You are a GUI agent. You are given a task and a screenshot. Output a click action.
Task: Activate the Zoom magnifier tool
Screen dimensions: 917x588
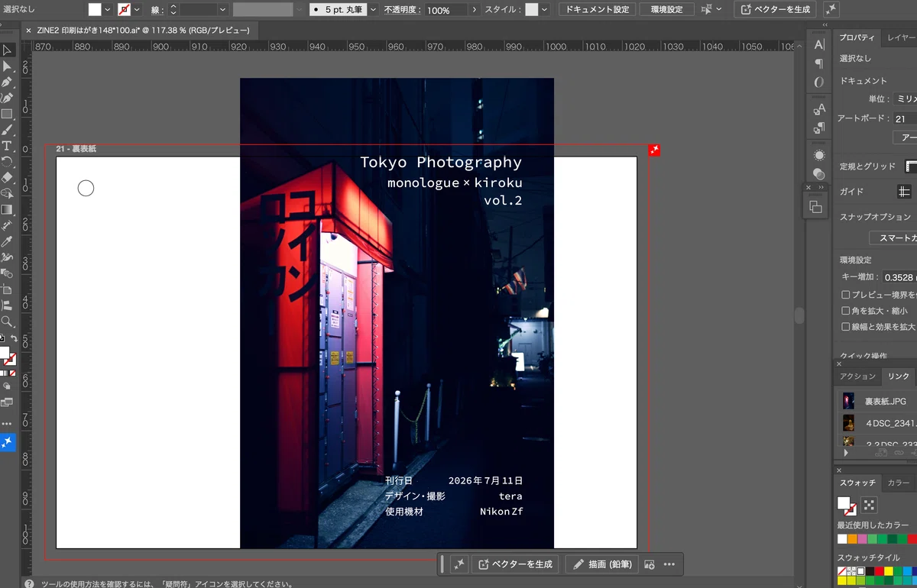7,321
